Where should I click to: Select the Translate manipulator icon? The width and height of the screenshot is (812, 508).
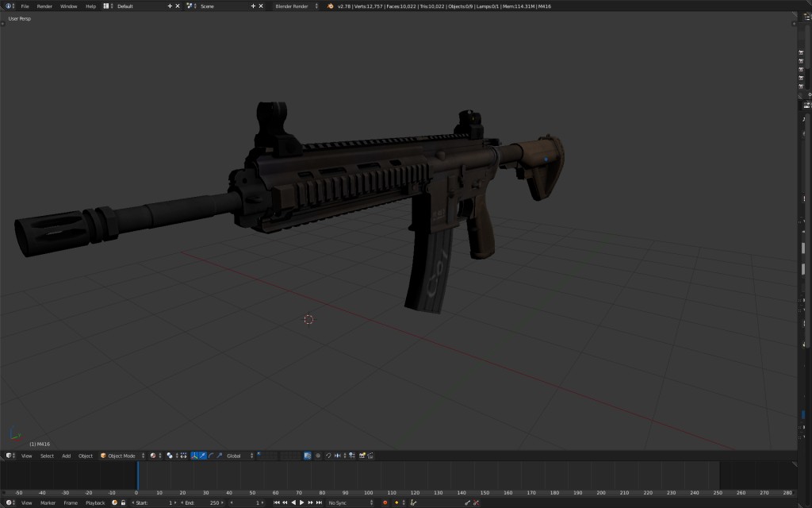pos(202,455)
